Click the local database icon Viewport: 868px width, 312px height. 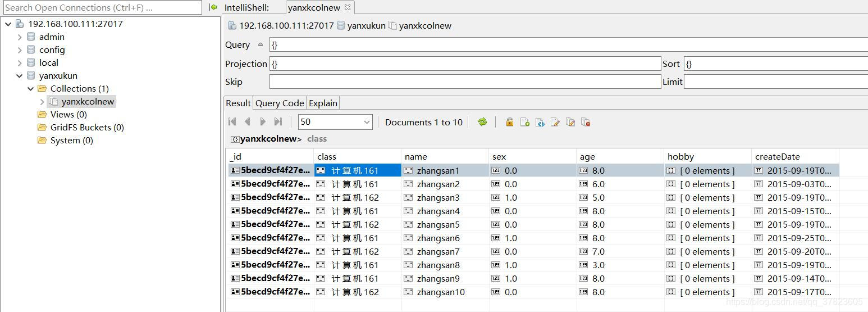pyautogui.click(x=31, y=62)
